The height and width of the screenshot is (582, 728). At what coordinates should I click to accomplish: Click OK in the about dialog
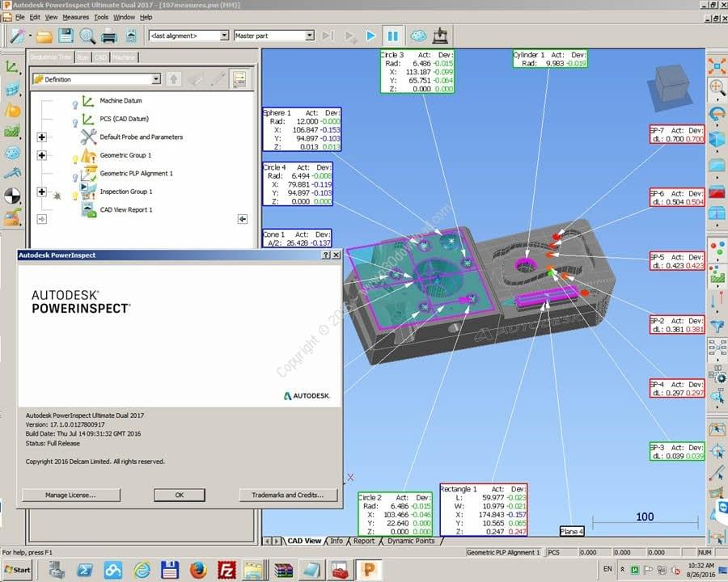coord(180,496)
